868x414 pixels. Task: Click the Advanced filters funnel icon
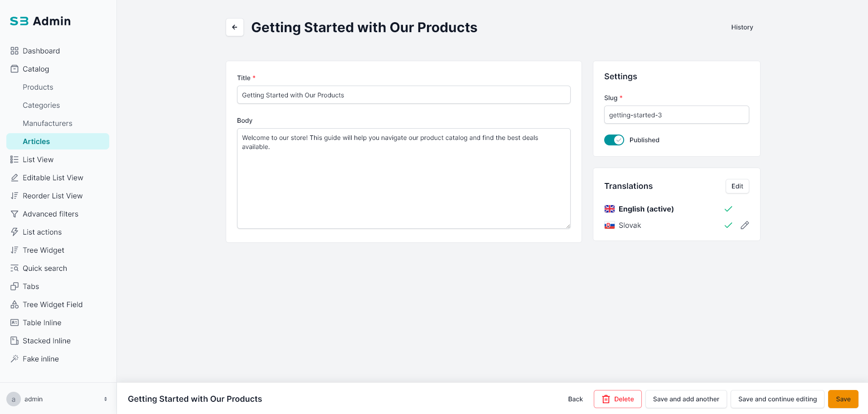(15, 214)
